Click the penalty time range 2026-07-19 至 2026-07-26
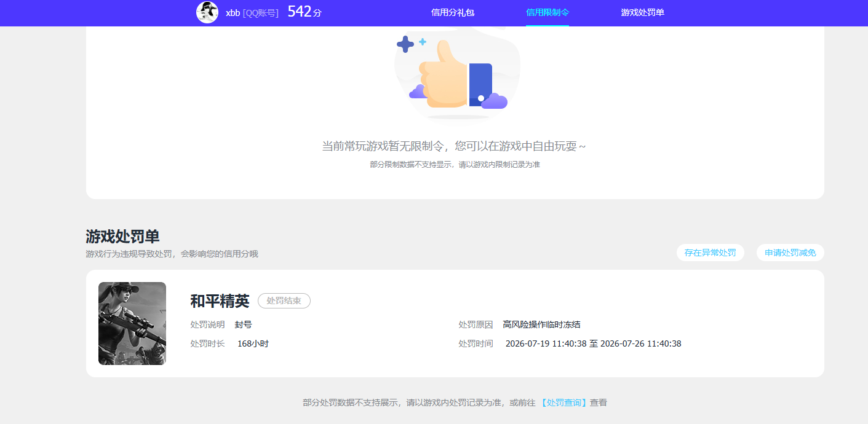 click(593, 344)
